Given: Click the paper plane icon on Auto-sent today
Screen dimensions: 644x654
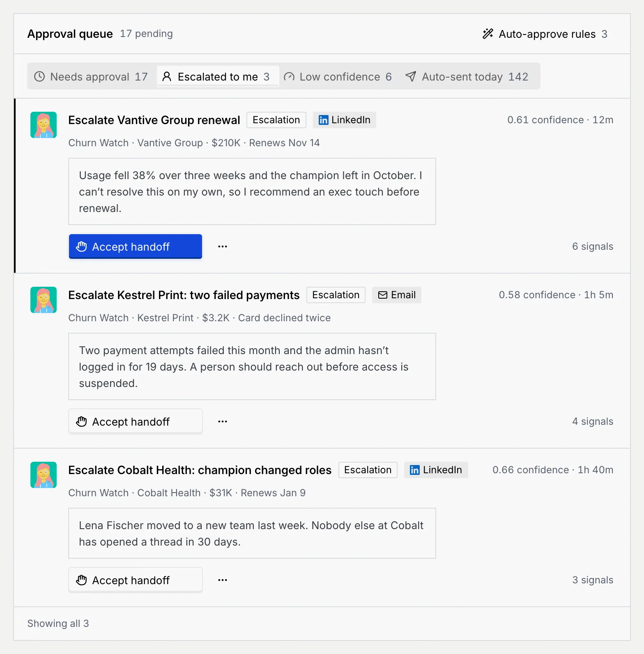Looking at the screenshot, I should pyautogui.click(x=411, y=76).
